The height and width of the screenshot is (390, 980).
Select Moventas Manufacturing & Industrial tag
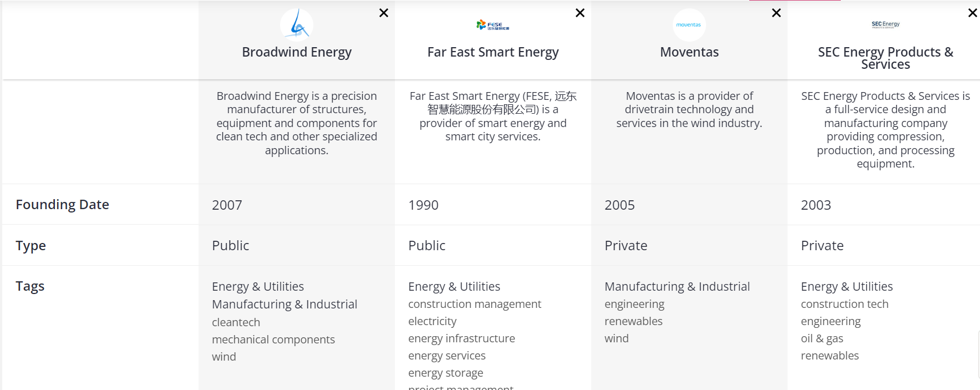[x=677, y=287]
